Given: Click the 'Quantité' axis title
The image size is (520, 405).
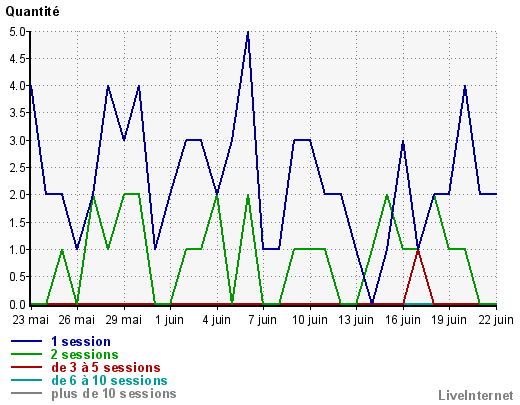Looking at the screenshot, I should click(32, 12).
